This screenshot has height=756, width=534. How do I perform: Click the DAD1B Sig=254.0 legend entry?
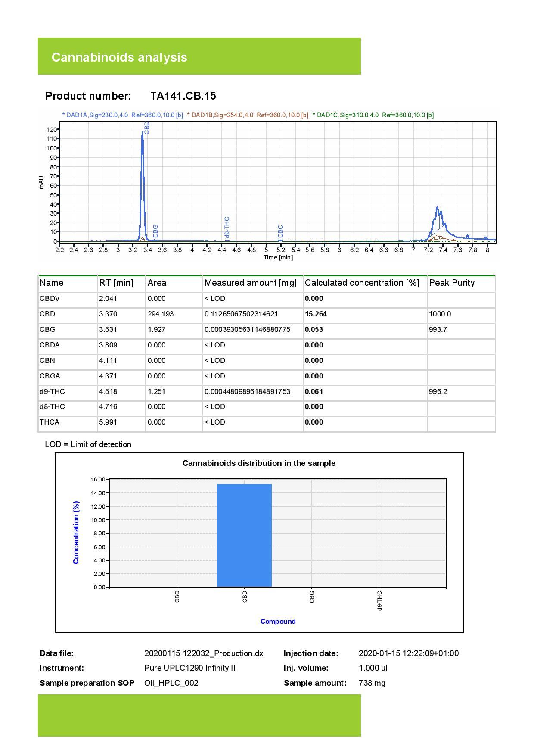(x=248, y=115)
